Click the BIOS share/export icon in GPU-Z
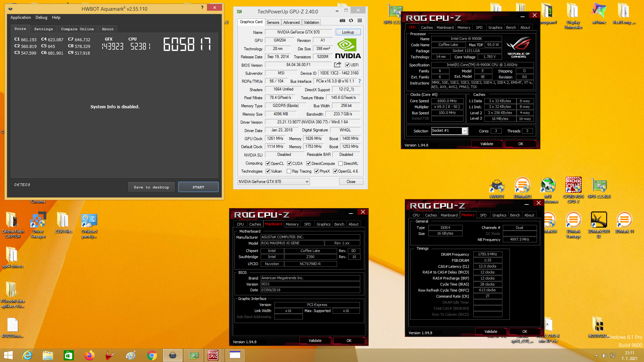Viewport: 644px width, 362px height. [x=337, y=65]
